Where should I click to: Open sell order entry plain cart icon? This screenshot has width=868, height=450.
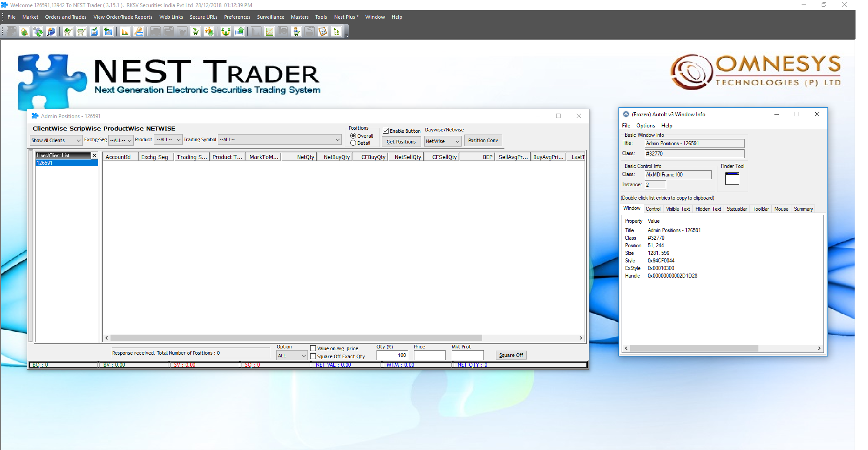[x=81, y=32]
